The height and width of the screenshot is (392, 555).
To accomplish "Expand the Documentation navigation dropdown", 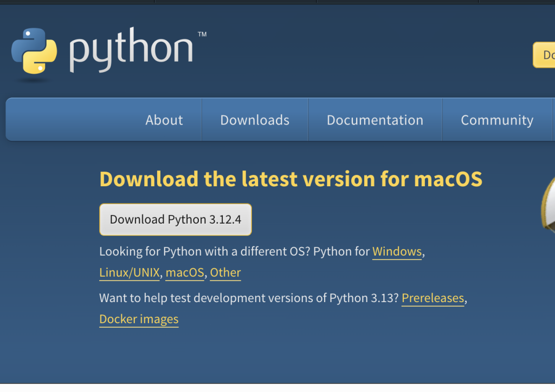I will point(375,120).
